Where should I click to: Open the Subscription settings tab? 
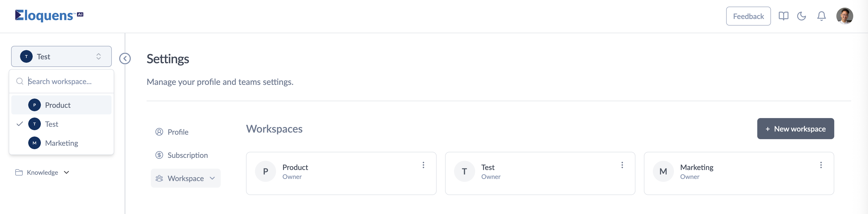click(187, 155)
